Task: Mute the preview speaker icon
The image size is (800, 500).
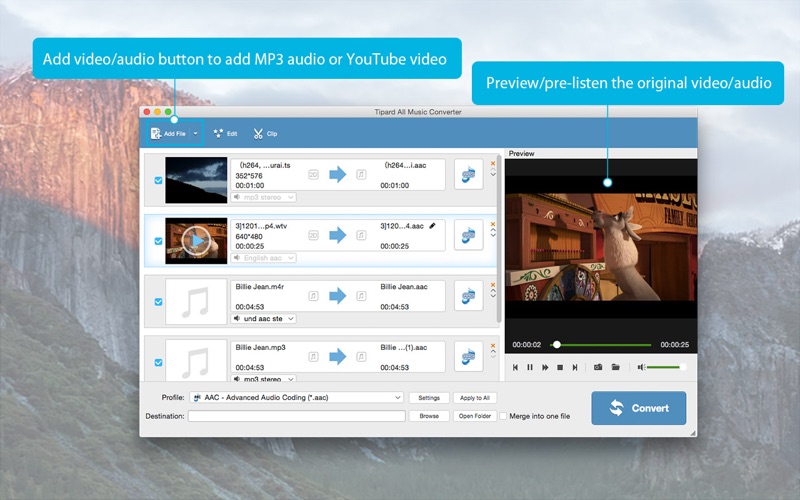Action: (641, 367)
